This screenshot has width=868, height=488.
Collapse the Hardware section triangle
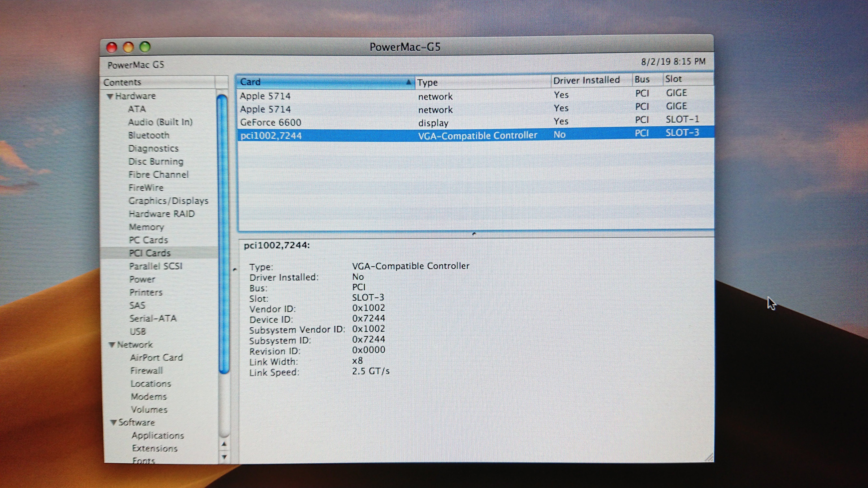coord(110,96)
